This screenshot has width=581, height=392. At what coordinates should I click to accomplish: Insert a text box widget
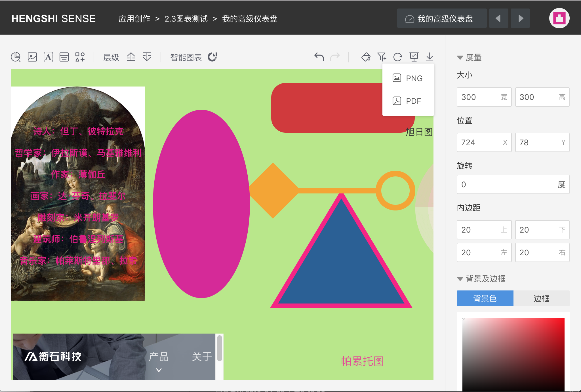tap(48, 57)
